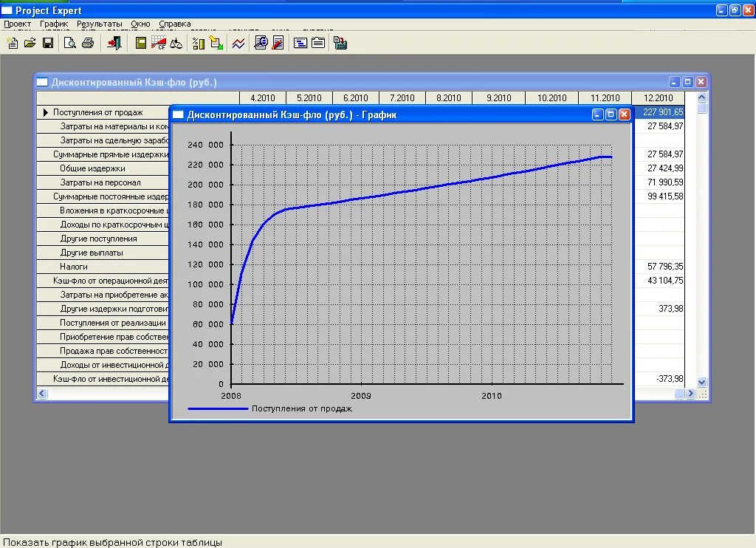Select the Общие издержки row

103,168
